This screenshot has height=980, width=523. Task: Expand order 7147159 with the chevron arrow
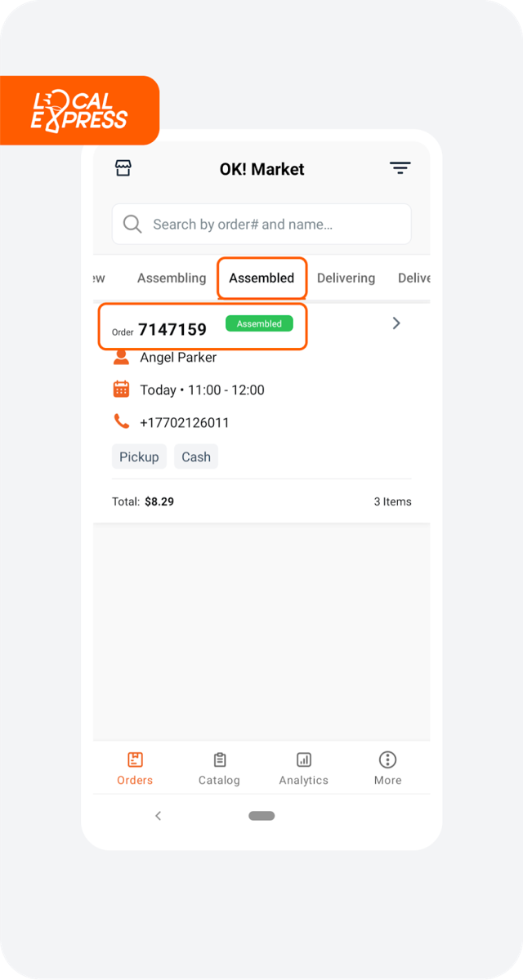pos(396,323)
